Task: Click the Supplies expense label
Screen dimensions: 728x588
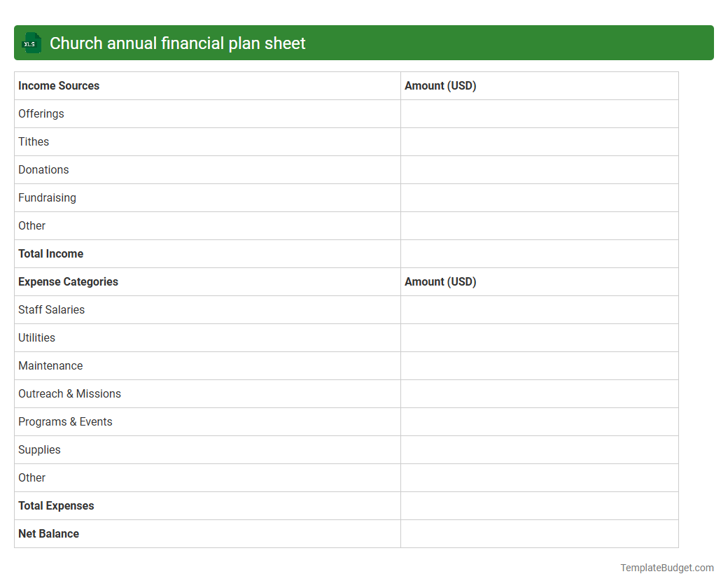Action: [x=39, y=449]
